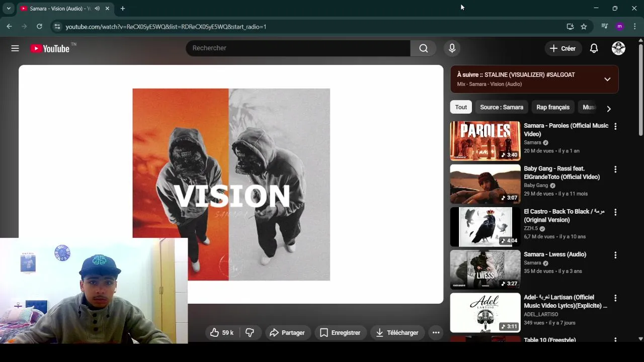Open the tab search dropdown arrow
644x362 pixels.
9,9
